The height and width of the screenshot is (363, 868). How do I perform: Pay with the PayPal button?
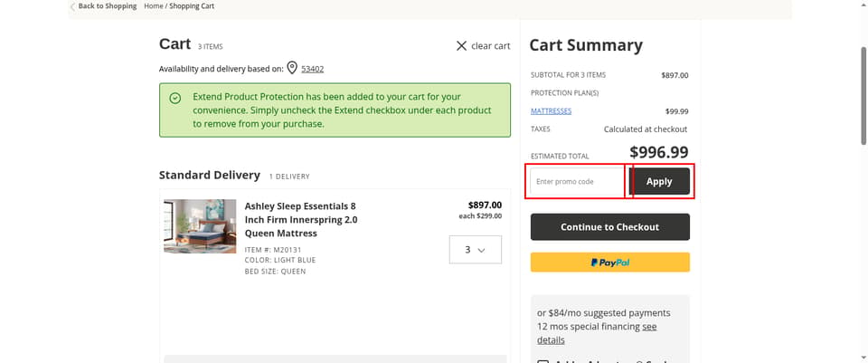point(610,263)
